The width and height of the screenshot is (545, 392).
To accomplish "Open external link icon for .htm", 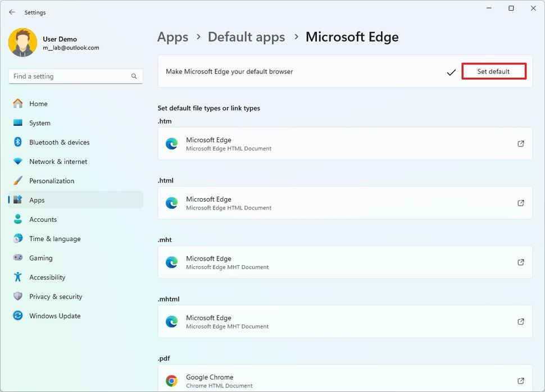I will (x=521, y=144).
